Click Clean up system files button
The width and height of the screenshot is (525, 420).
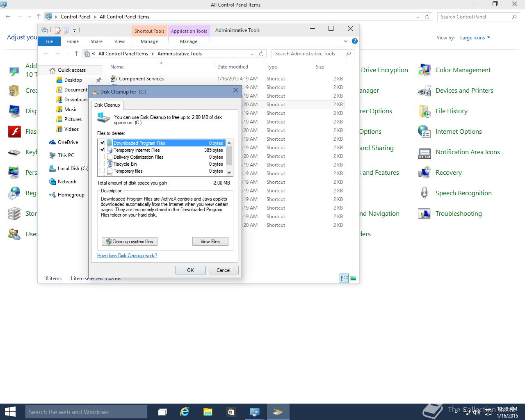pyautogui.click(x=130, y=242)
